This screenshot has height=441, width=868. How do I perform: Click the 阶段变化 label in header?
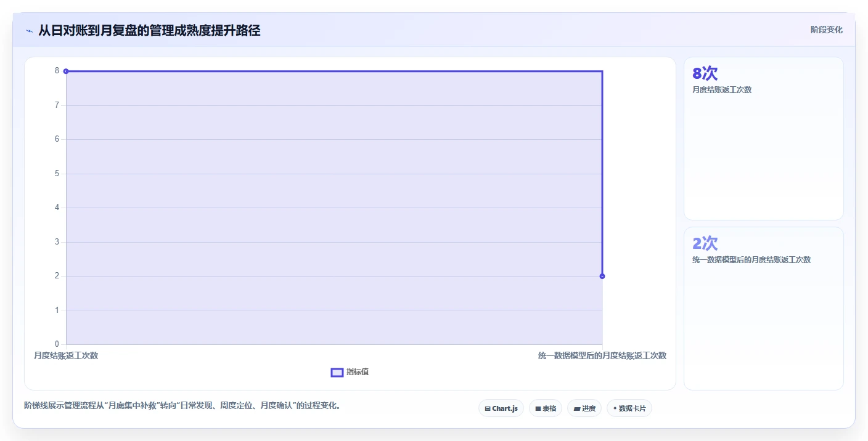pos(826,30)
